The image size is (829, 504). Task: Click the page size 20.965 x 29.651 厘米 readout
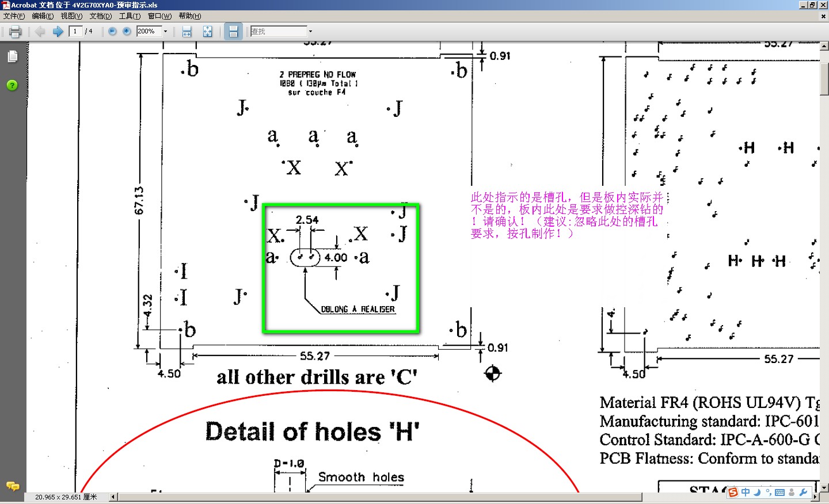click(66, 497)
